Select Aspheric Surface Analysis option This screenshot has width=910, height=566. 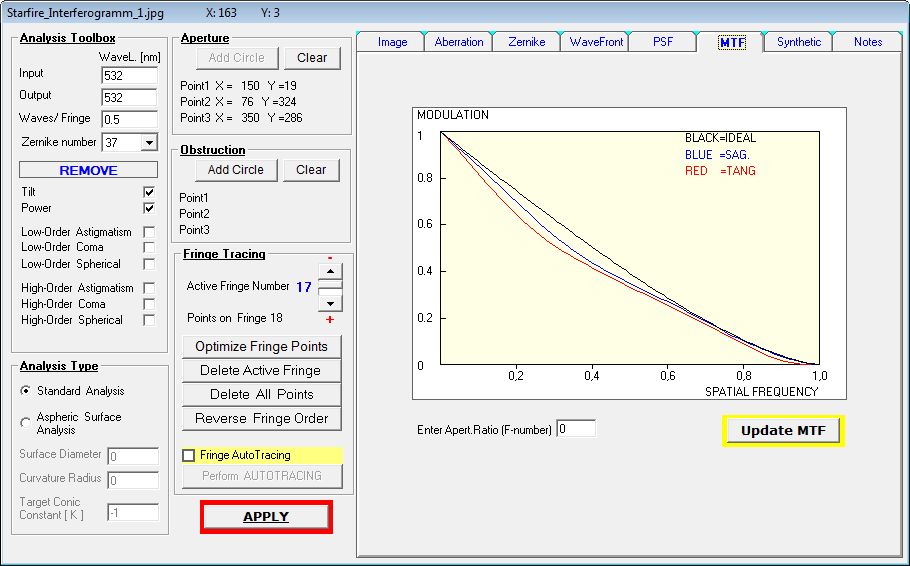point(26,423)
